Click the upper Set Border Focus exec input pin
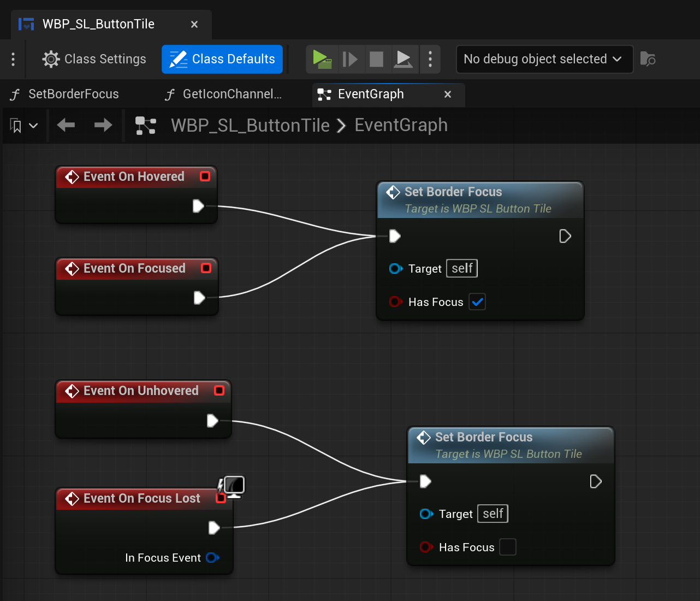Screen dimensions: 700x601 coord(395,236)
